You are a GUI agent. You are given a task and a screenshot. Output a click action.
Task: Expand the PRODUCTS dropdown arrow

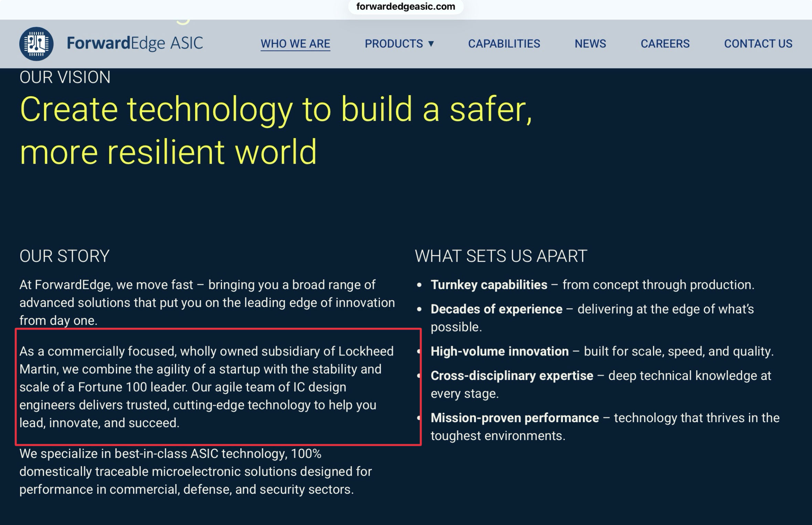pos(431,44)
